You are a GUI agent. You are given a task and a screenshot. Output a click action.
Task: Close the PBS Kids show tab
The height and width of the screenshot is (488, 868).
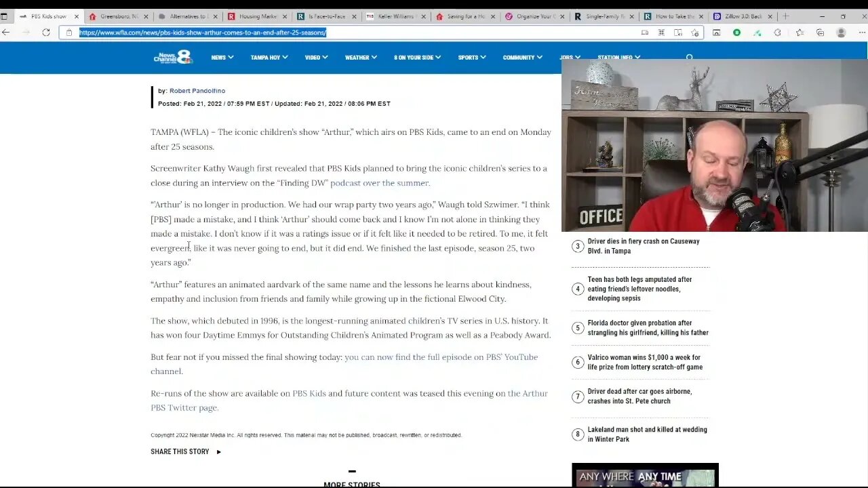click(77, 16)
